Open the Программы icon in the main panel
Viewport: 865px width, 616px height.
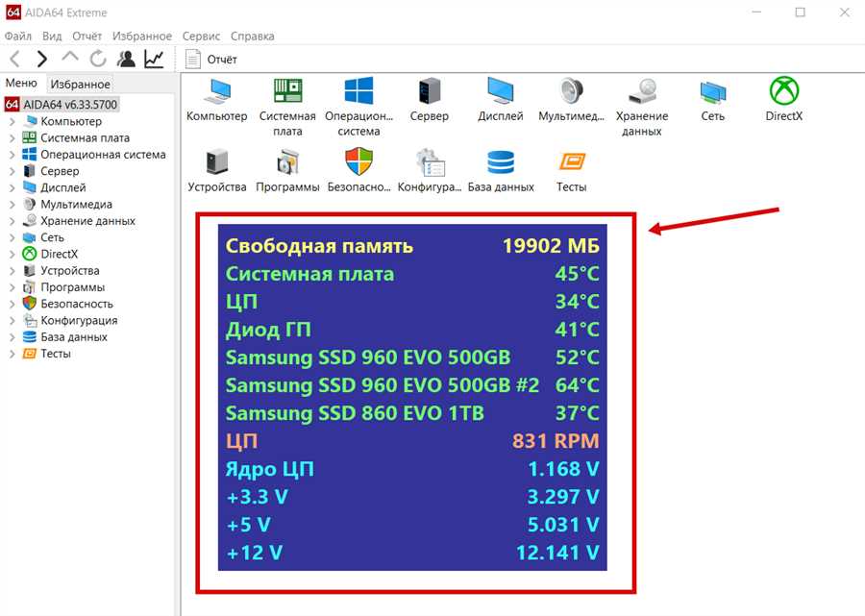click(287, 170)
